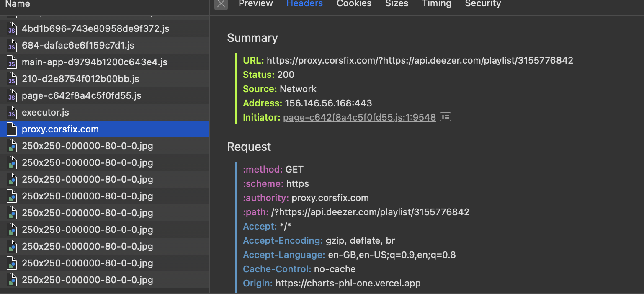Click the JS icon beside 4bd1b696-743e80958de9f372.js
644x294 pixels.
tap(12, 29)
